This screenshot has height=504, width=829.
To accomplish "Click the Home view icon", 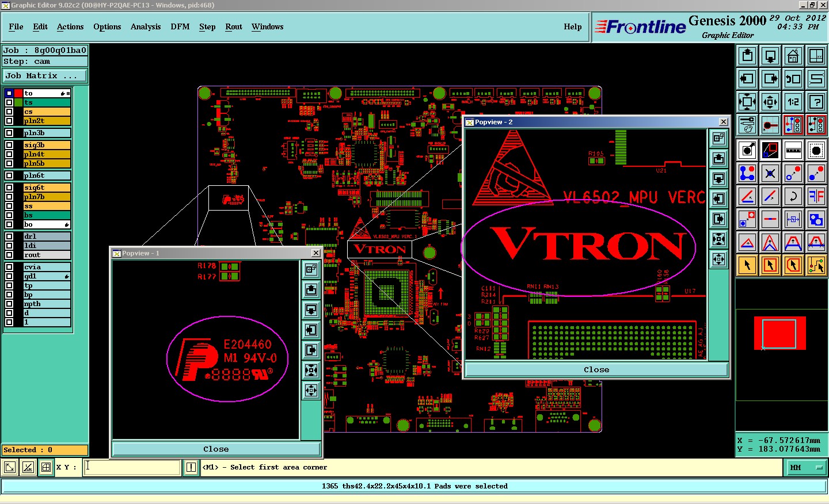I will [793, 56].
